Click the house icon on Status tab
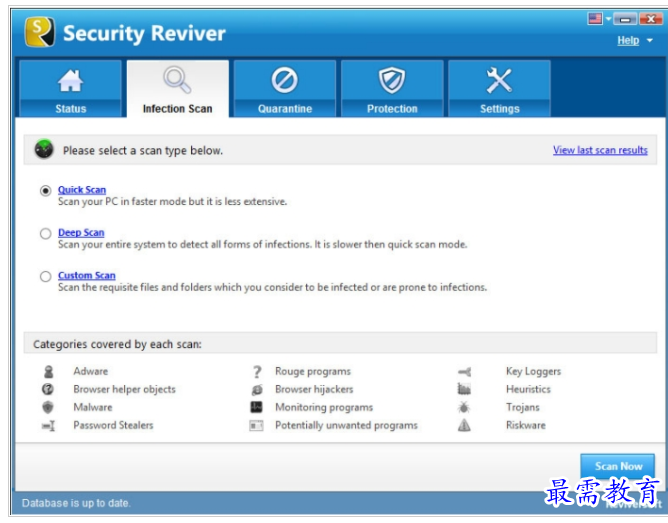Screen dimensions: 668x523 [x=70, y=80]
